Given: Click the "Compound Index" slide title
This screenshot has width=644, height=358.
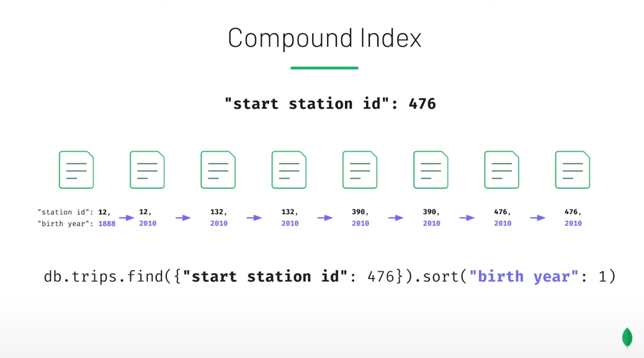Looking at the screenshot, I should [x=324, y=39].
